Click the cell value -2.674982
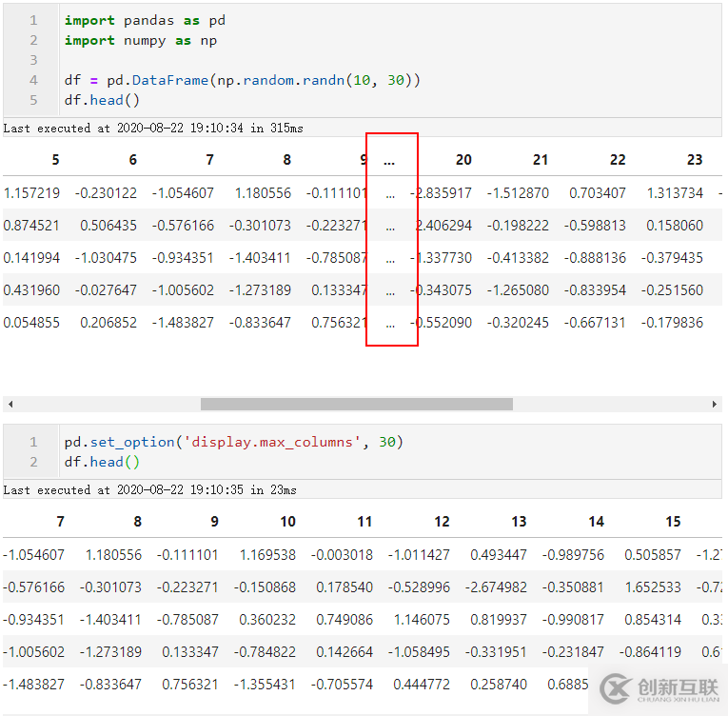This screenshot has height=716, width=728. coord(496,587)
